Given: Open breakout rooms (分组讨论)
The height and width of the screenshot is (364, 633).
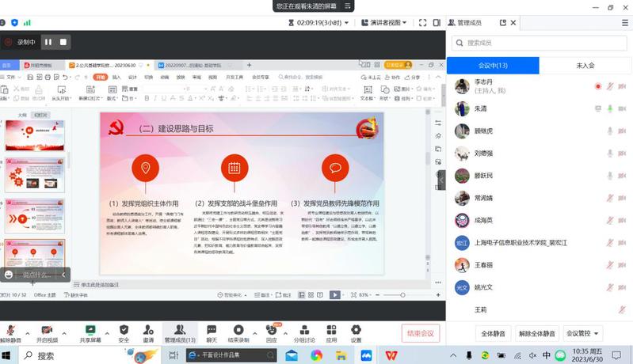Looking at the screenshot, I should (304, 329).
